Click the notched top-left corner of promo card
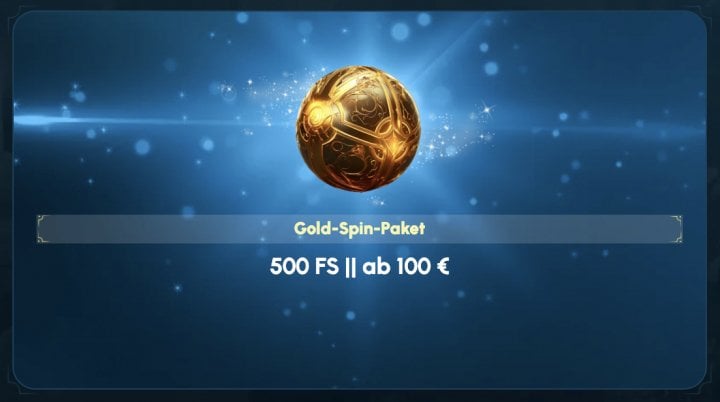Viewport: 720px width, 402px height. click(x=17, y=17)
